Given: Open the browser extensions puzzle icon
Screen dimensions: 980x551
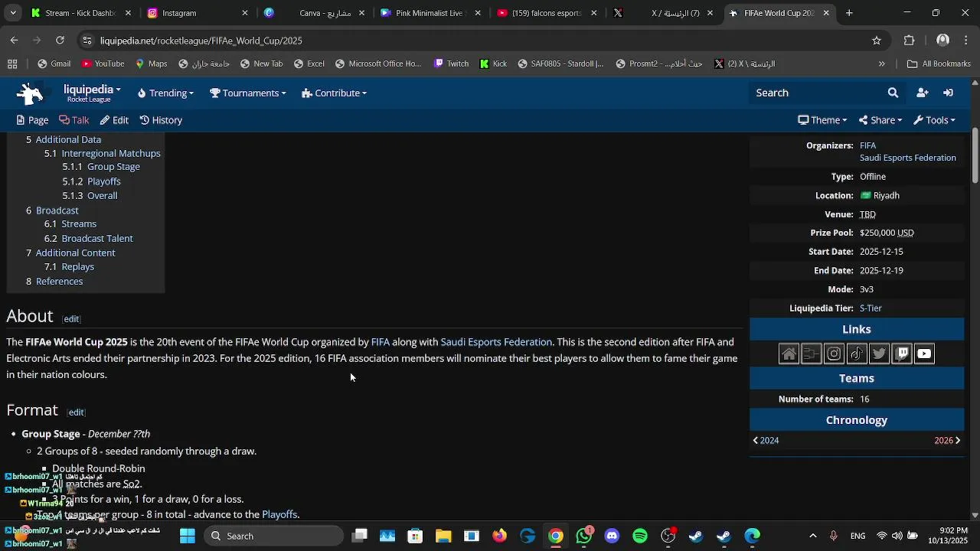Looking at the screenshot, I should 910,41.
